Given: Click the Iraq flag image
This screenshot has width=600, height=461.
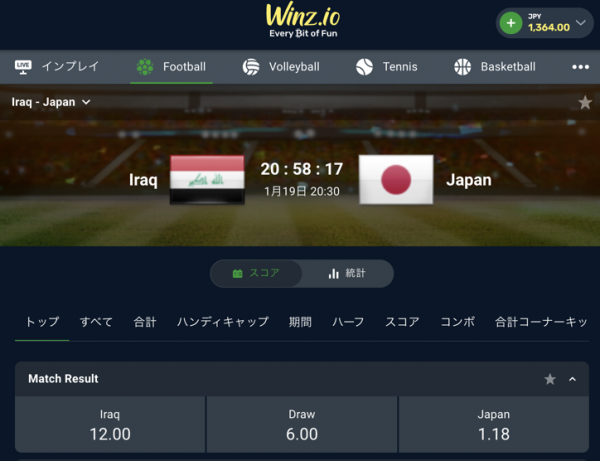Looking at the screenshot, I should click(207, 179).
